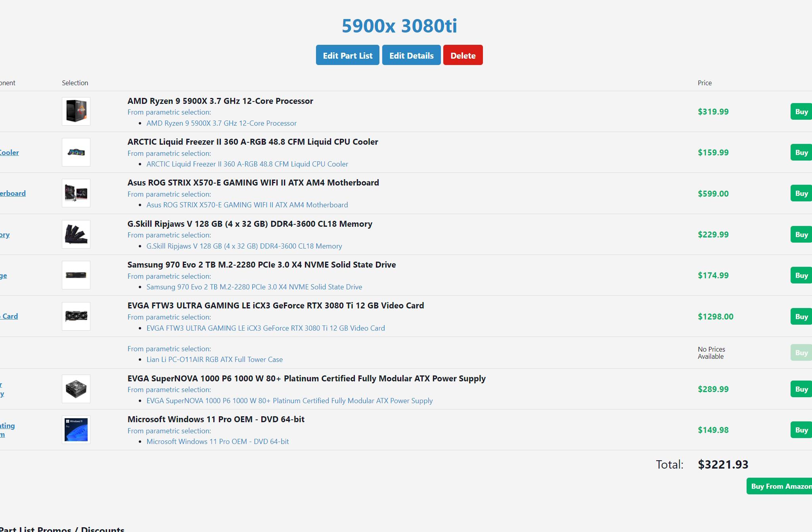Select the EVGA SuperNOVA bullet link
812x532 pixels.
(x=289, y=401)
